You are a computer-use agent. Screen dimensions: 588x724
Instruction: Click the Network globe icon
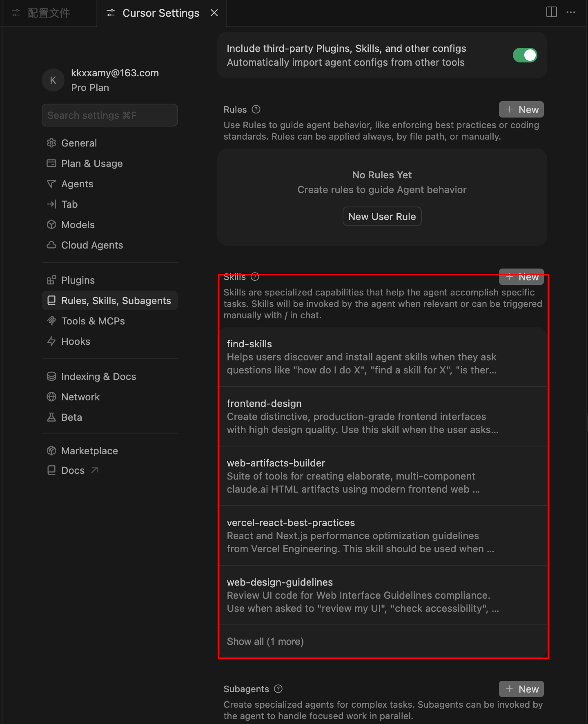tap(51, 397)
